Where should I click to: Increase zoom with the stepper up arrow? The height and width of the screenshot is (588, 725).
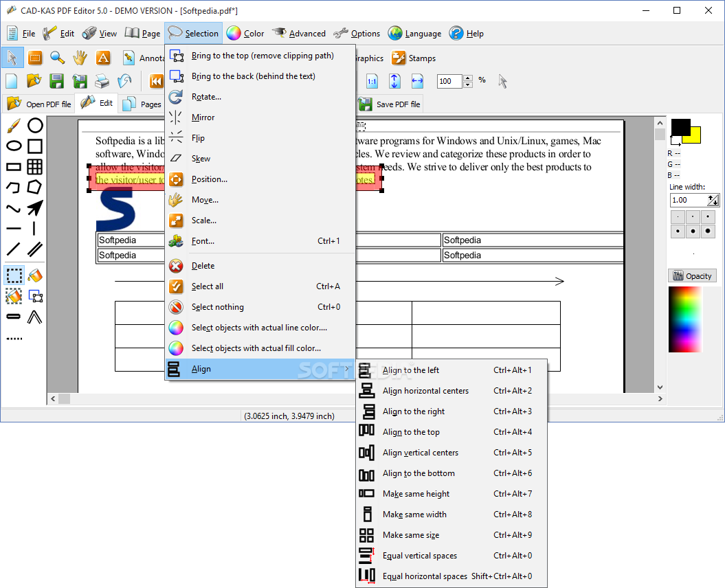coord(468,78)
